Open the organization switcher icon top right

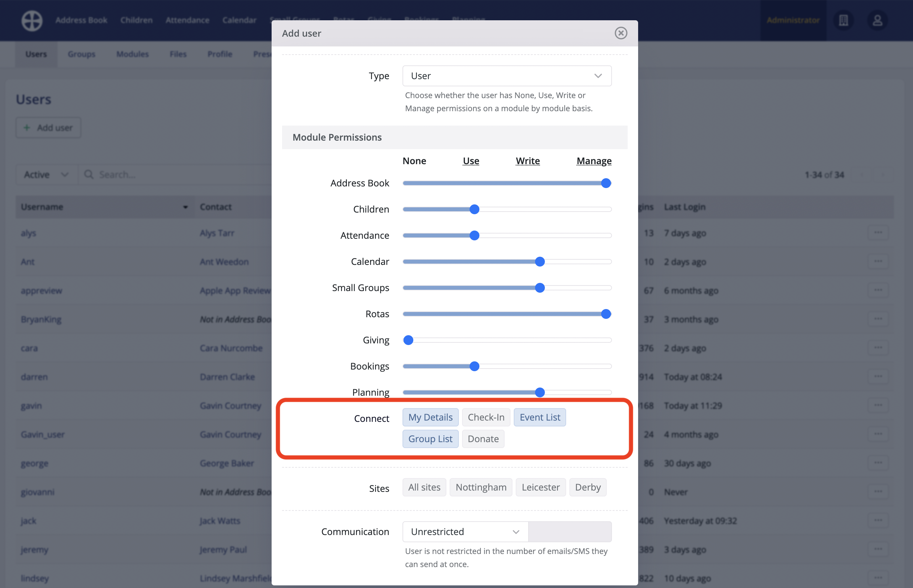click(844, 21)
